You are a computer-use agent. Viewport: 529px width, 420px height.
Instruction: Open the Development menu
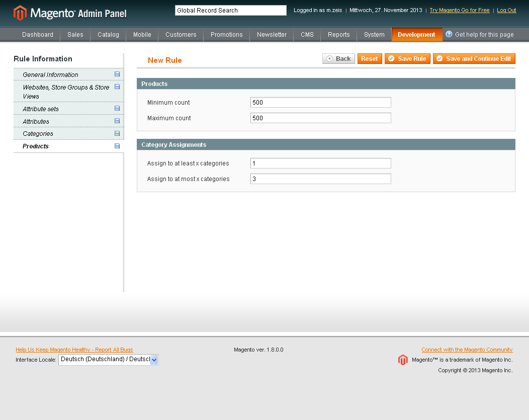(416, 35)
